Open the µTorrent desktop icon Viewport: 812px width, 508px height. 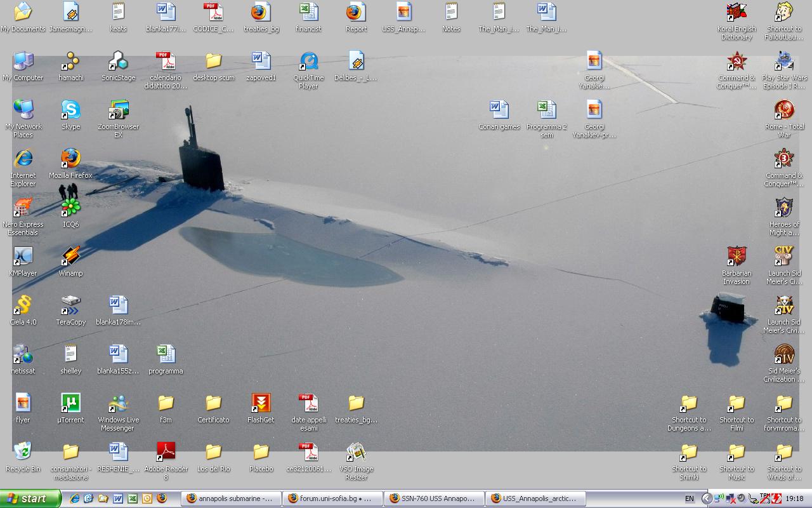(70, 404)
